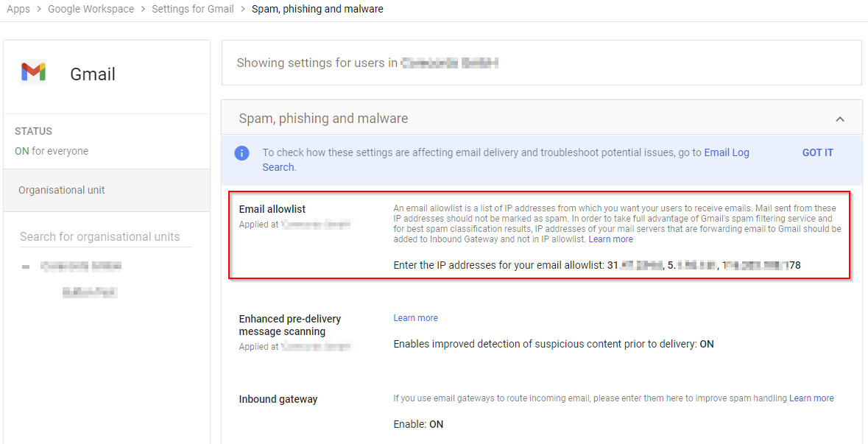Collapse the Spam, phishing and malware section
Viewport: 868px width, 444px height.
(x=839, y=119)
